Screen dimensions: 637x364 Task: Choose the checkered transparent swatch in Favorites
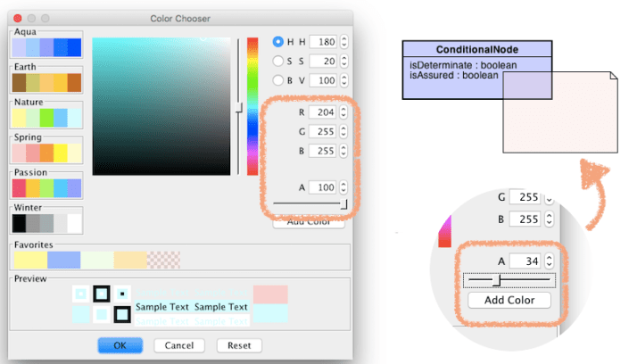point(163,260)
